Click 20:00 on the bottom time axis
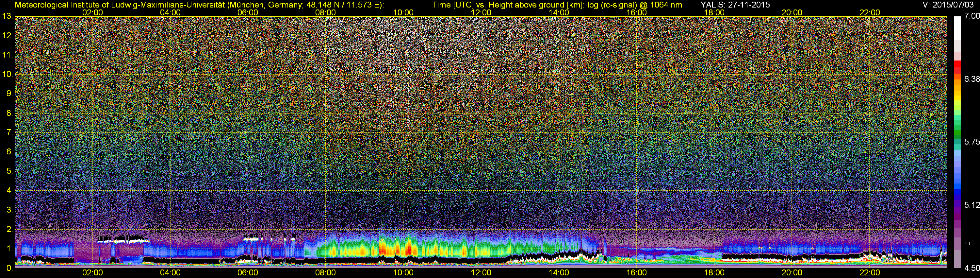 792,273
